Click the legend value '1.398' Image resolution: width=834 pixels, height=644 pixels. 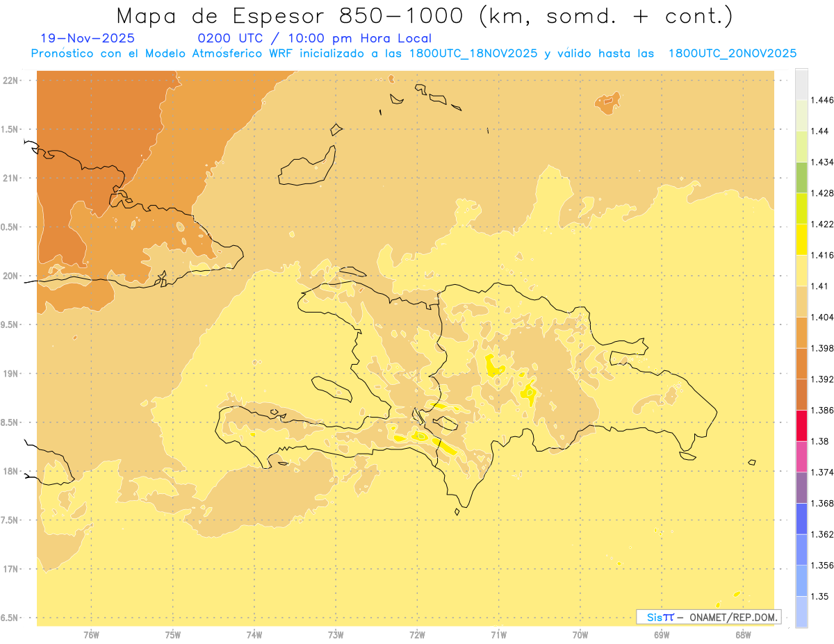[822, 348]
